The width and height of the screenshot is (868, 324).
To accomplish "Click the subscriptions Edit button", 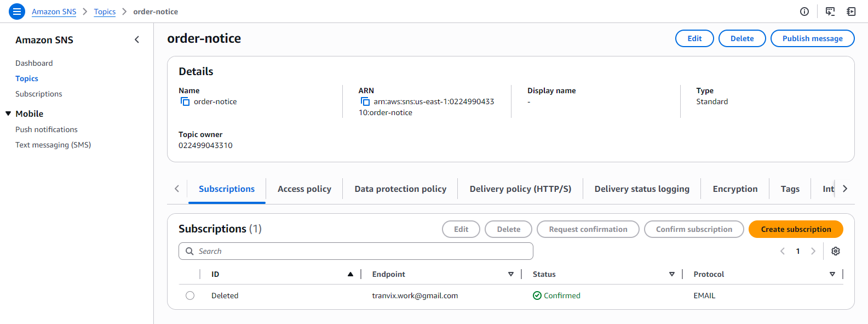I will [x=461, y=229].
